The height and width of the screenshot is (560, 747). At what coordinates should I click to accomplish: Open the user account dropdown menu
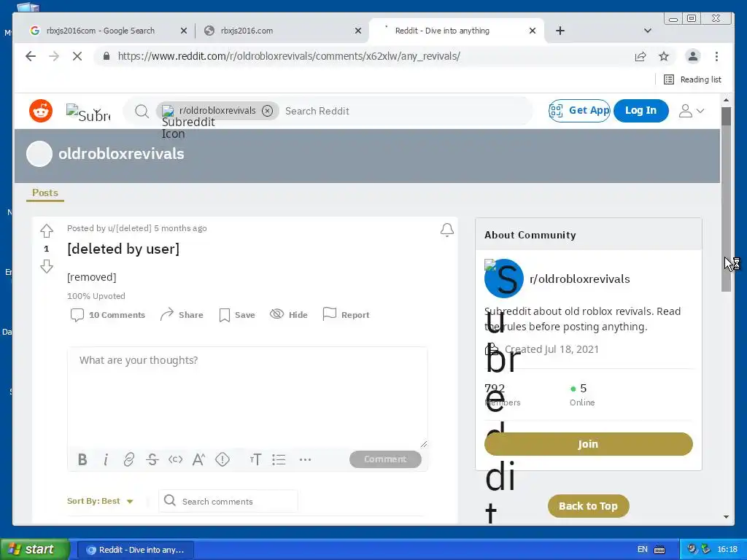692,111
